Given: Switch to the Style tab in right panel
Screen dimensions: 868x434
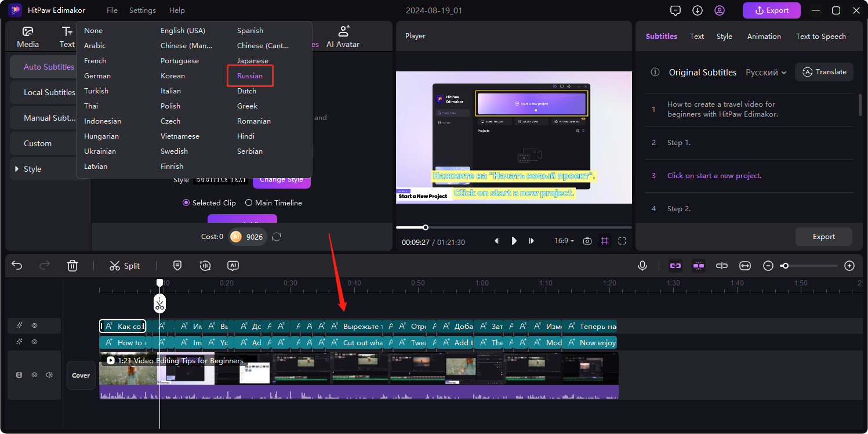Looking at the screenshot, I should 724,36.
